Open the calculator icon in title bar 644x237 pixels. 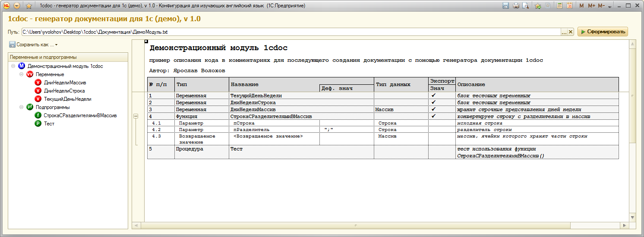[x=559, y=6]
